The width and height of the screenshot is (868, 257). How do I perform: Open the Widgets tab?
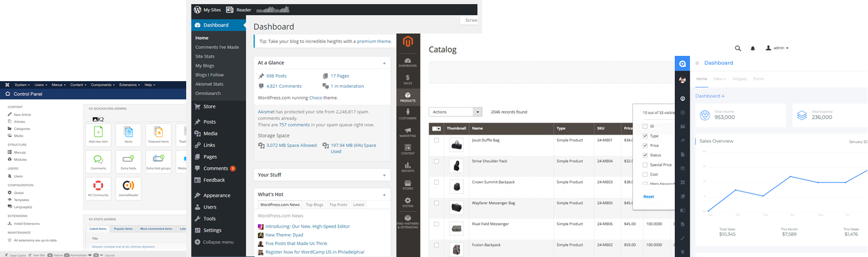[x=739, y=79]
